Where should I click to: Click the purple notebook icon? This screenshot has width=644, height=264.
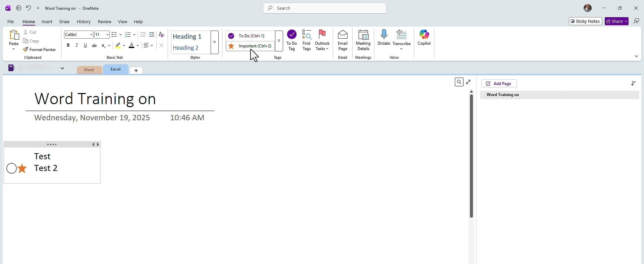11,68
